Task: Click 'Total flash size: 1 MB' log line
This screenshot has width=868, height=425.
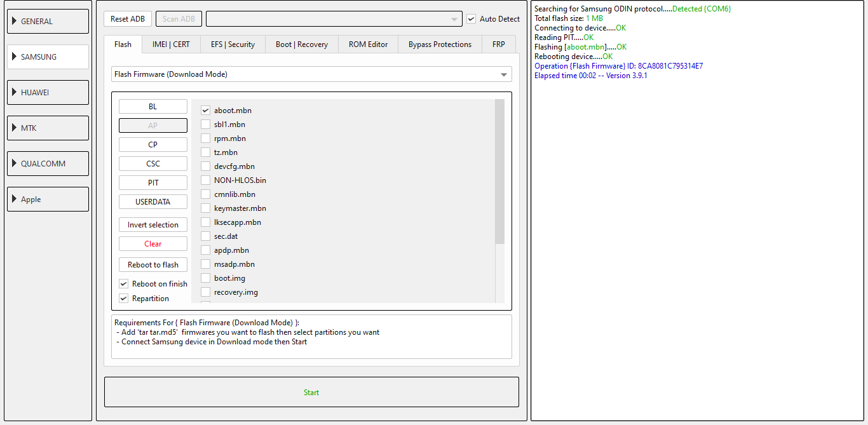Action: [x=569, y=18]
